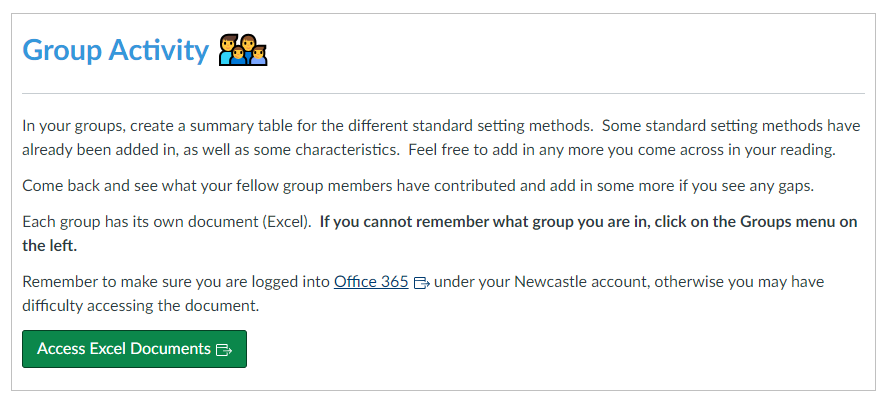
Task: Click the family emoji beside Group Activity
Action: pos(244,50)
